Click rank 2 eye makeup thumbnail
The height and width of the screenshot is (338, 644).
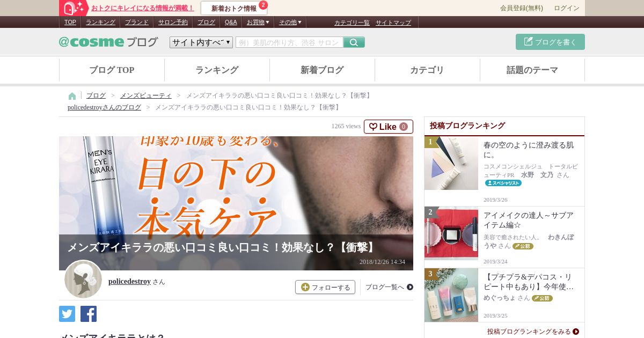(x=451, y=233)
